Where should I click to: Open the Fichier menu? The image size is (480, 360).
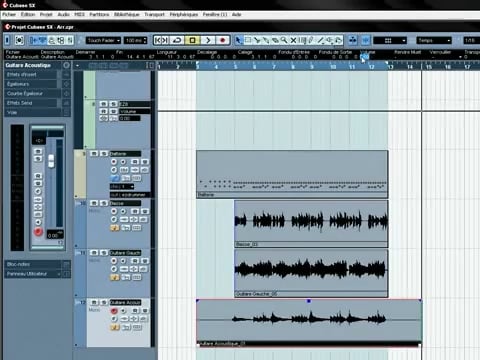click(9, 14)
